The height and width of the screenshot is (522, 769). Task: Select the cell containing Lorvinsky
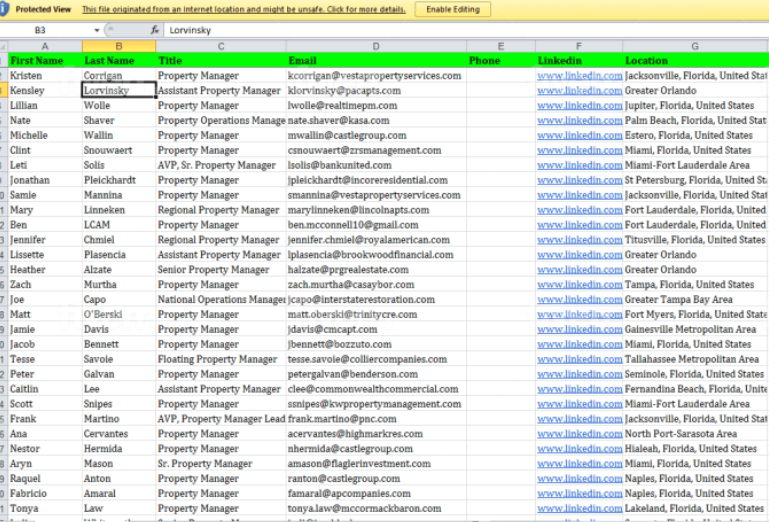pyautogui.click(x=119, y=90)
